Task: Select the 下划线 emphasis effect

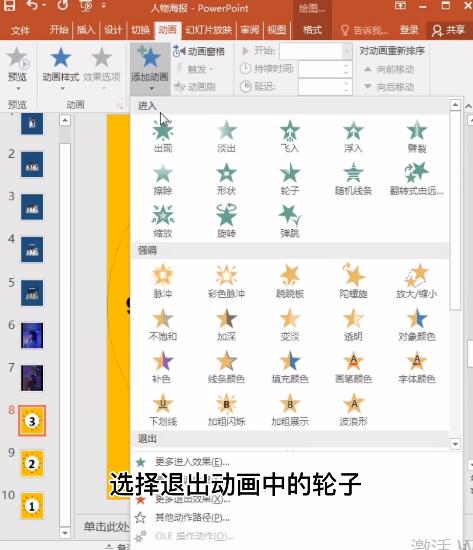Action: (163, 410)
